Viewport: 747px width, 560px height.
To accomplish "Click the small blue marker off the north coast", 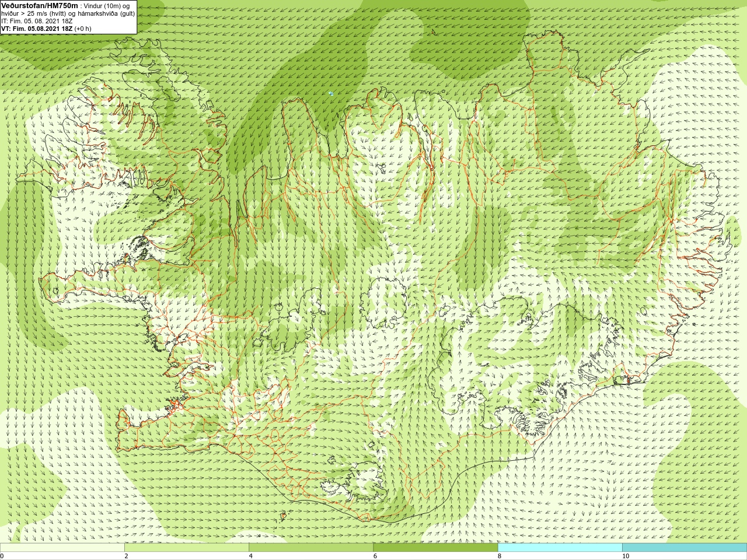I will pos(331,93).
